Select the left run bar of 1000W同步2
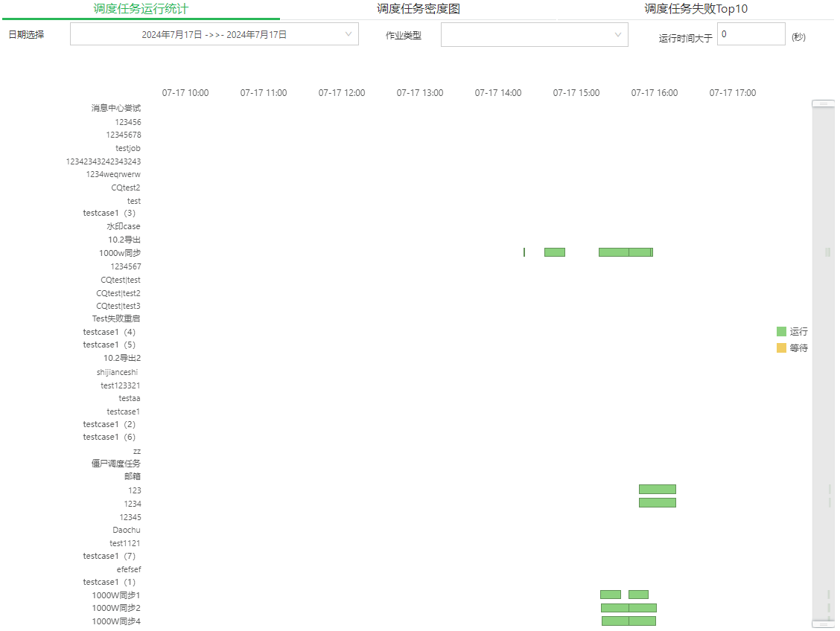840x631 pixels. pyautogui.click(x=615, y=608)
